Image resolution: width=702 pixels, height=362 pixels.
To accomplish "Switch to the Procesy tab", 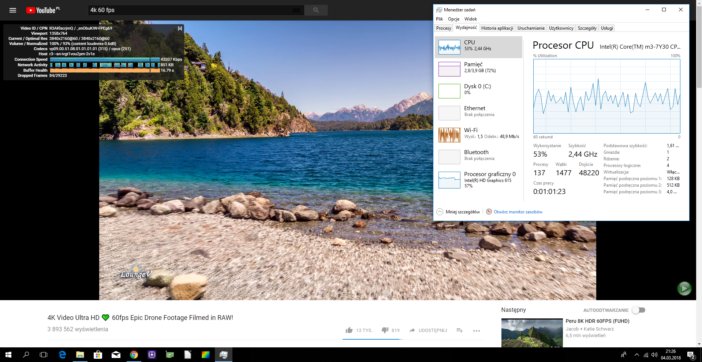I will click(443, 28).
